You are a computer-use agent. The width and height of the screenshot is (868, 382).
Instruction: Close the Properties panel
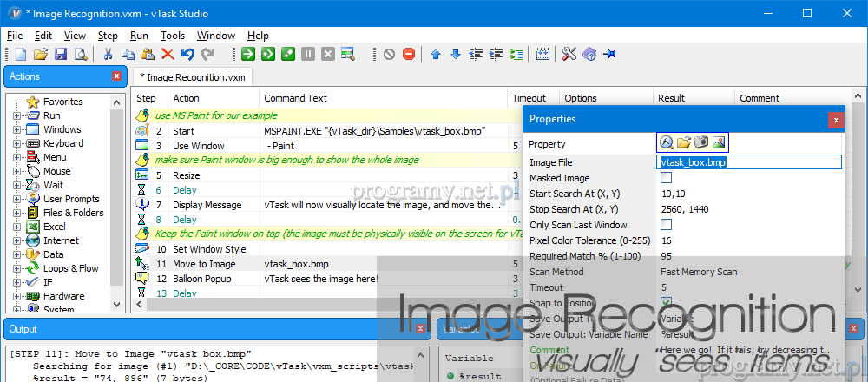click(x=835, y=120)
